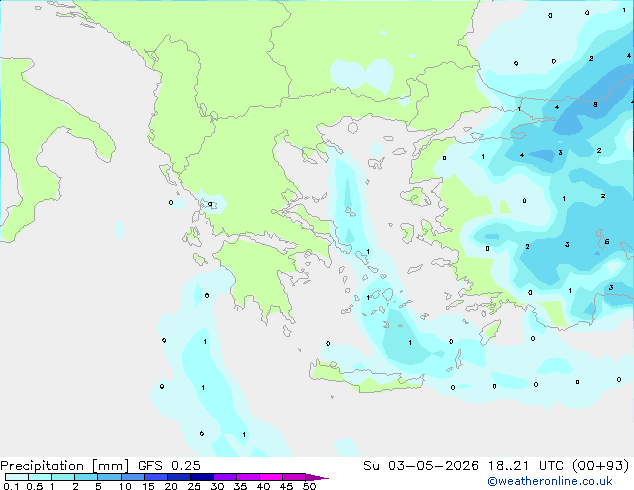Select the legend tick label "40"

[263, 486]
